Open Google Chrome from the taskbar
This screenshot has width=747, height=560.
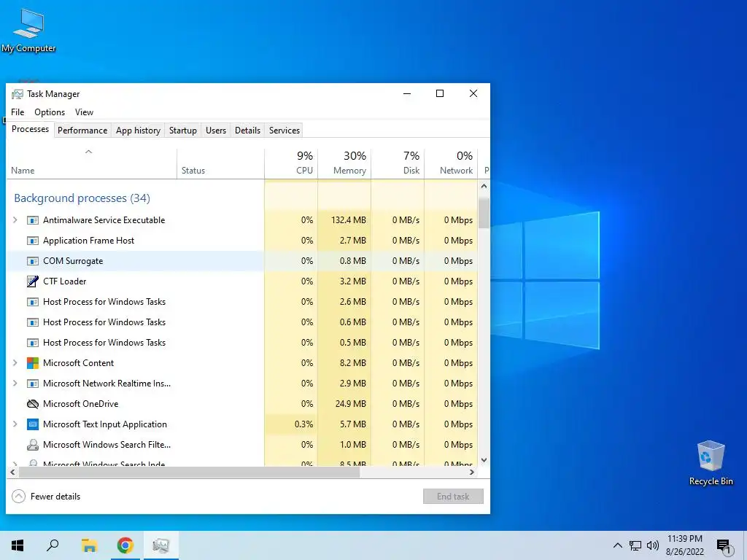[125, 545]
